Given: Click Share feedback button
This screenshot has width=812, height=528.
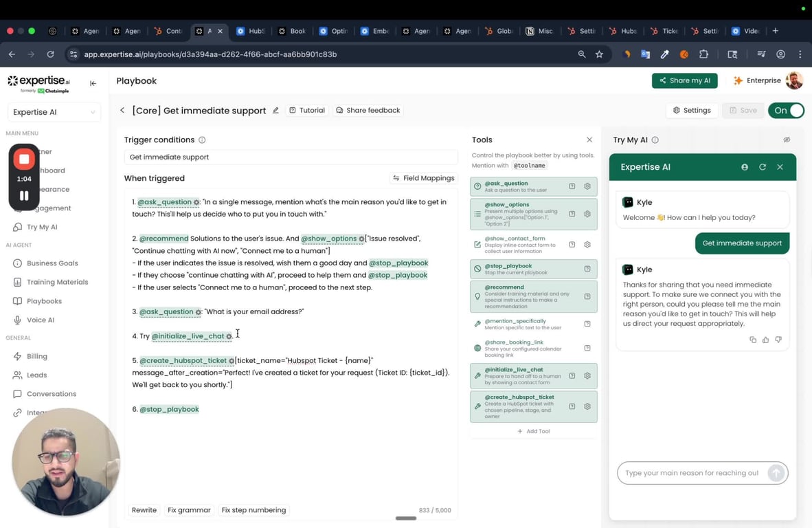Looking at the screenshot, I should (x=368, y=111).
